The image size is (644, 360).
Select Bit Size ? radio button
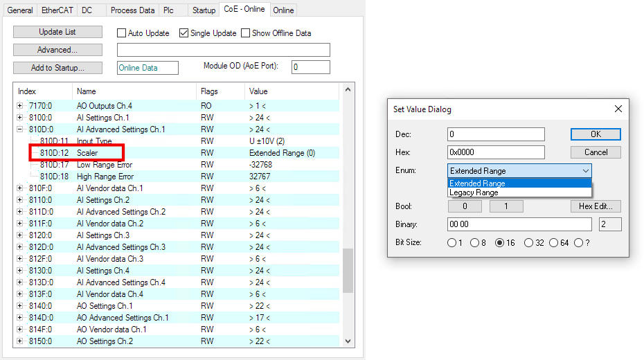point(579,242)
